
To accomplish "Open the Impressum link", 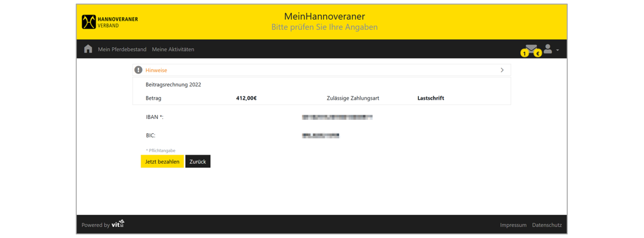I will click(x=513, y=225).
